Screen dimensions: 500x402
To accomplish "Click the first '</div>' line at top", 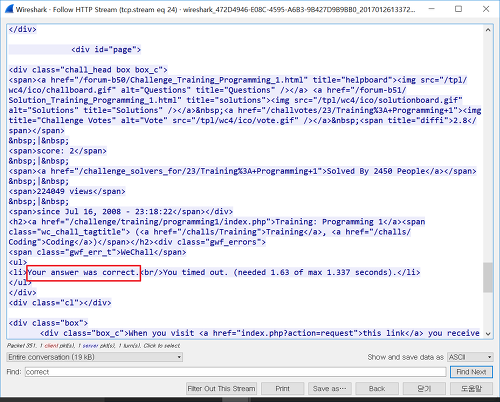I will [x=23, y=29].
